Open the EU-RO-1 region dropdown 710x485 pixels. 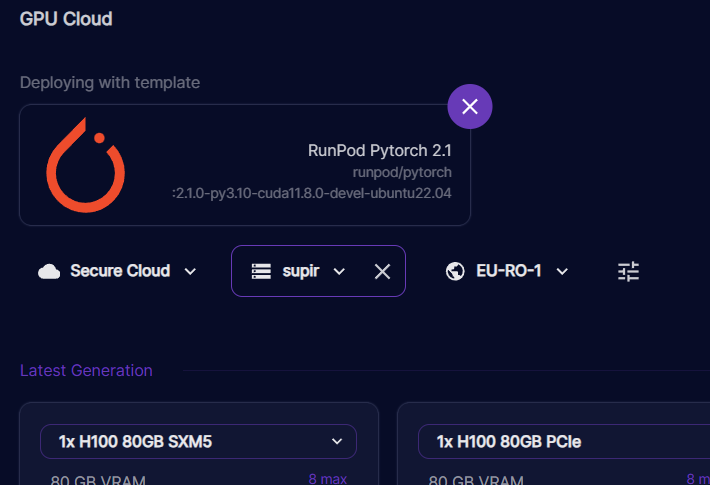[x=507, y=271]
